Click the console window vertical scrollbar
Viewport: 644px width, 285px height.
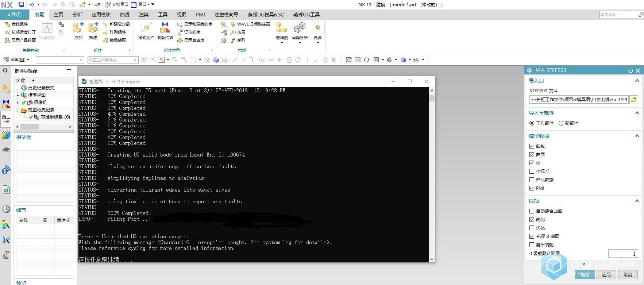(432, 174)
